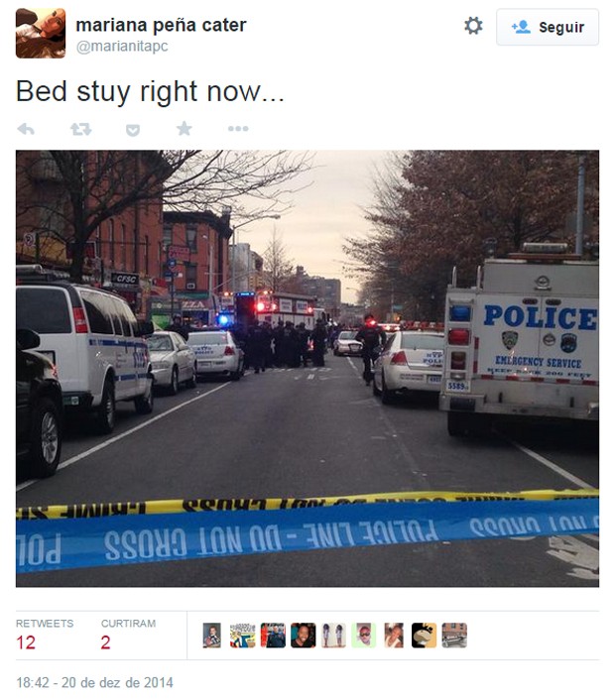615x700 pixels.
Task: Click the reply arrow icon
Action: coord(26,129)
